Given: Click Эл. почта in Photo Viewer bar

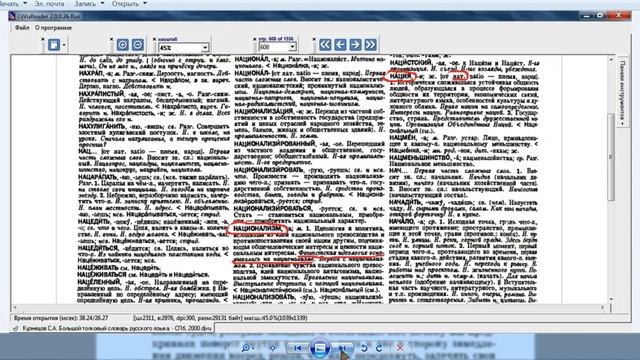Looking at the screenshot, I should [49, 4].
